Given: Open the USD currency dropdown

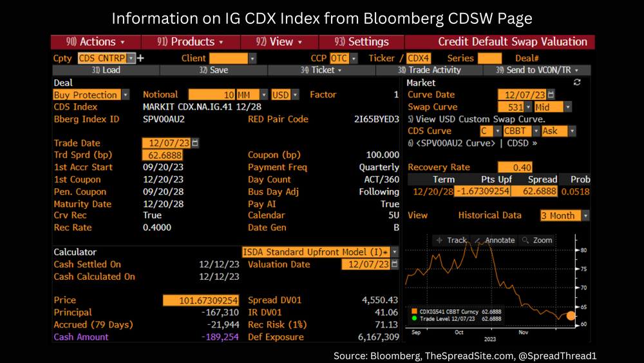Looking at the screenshot, I should click(x=296, y=95).
